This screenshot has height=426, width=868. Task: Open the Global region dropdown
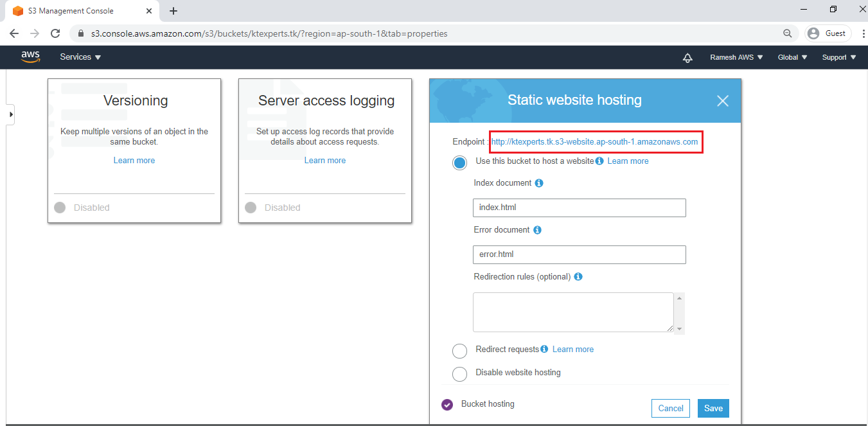793,57
